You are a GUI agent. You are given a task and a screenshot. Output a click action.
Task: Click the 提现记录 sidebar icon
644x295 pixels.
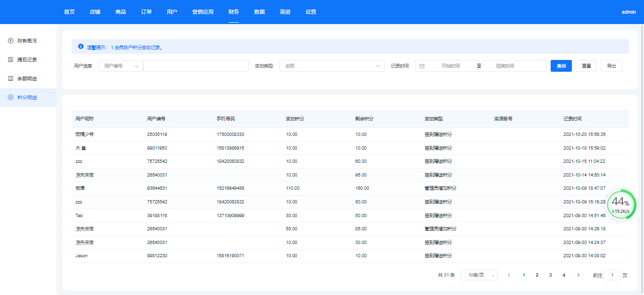pyautogui.click(x=10, y=60)
